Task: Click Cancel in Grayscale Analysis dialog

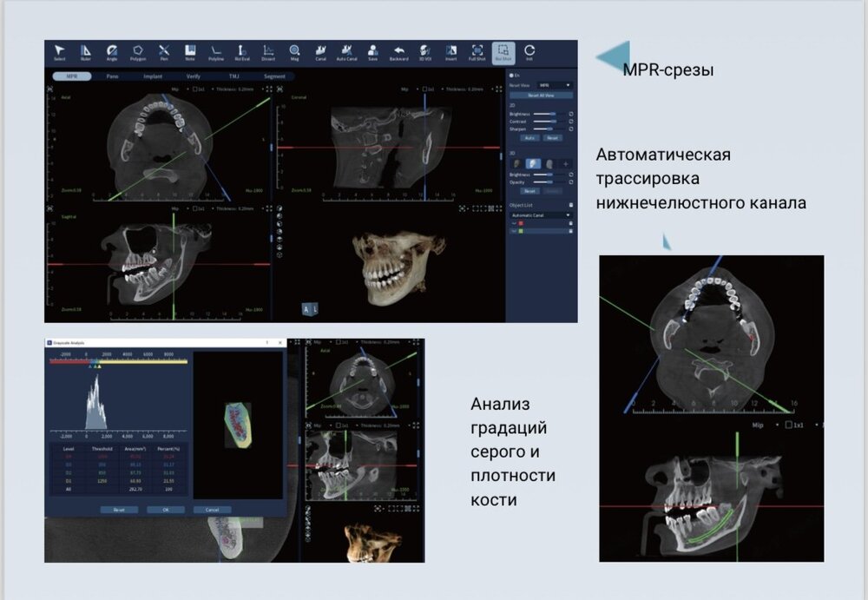Action: [x=212, y=510]
